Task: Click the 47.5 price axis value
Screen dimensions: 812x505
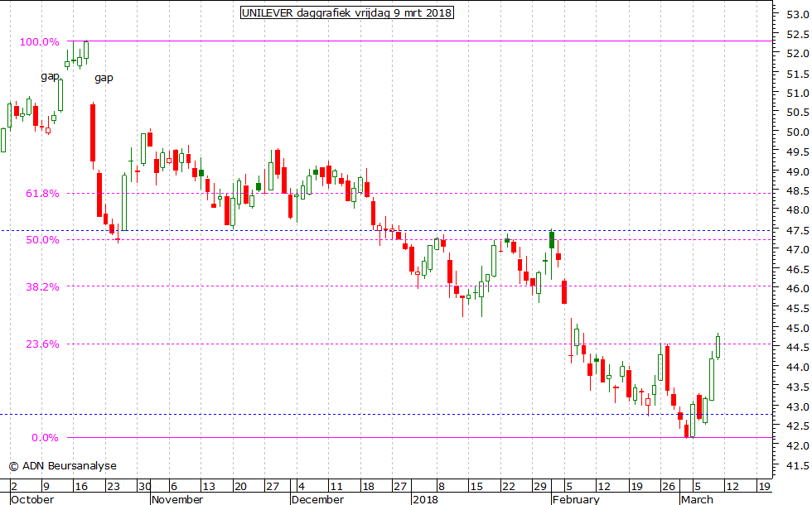Action: click(797, 230)
